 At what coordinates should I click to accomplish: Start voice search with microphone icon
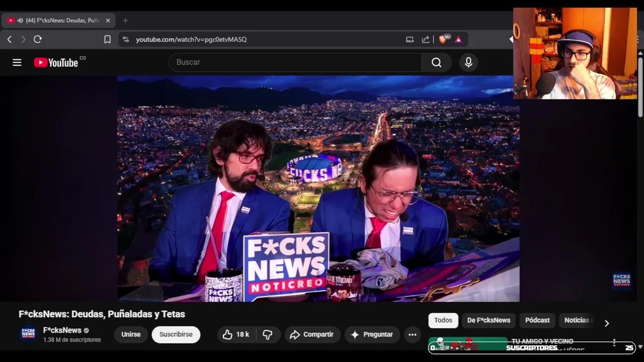tap(468, 62)
